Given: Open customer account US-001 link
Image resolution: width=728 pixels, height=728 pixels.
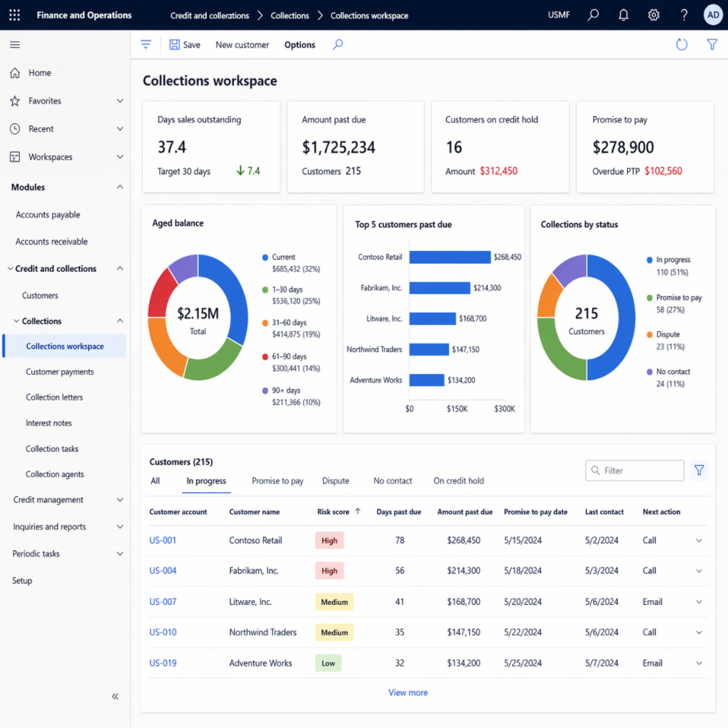Looking at the screenshot, I should tap(163, 540).
